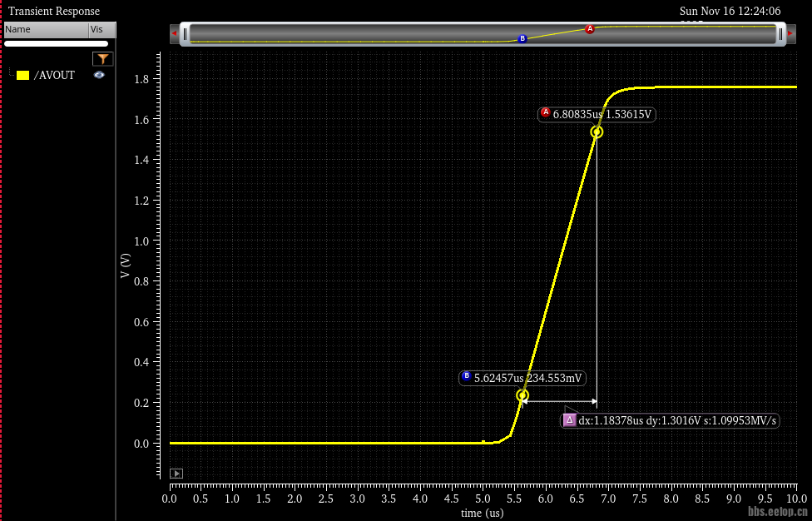
Task: Click the small play arrow button above time axis
Action: (176, 473)
